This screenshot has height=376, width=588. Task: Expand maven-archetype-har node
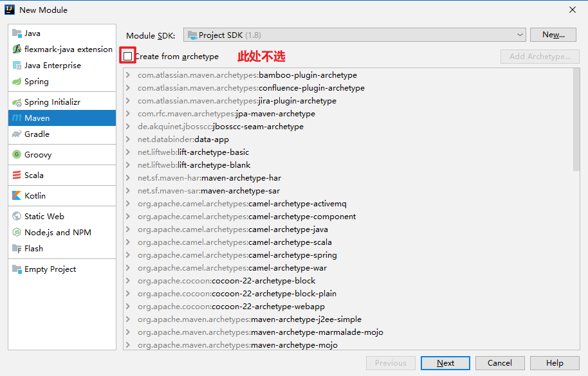[128, 178]
